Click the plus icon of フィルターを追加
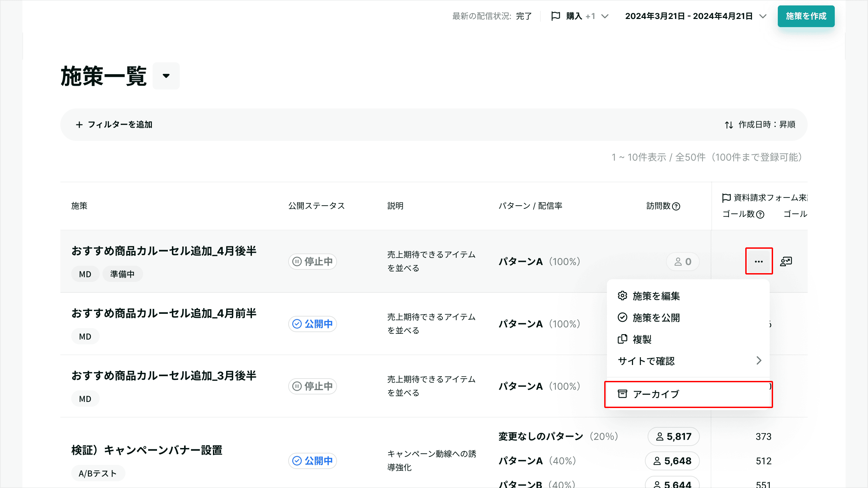This screenshot has width=868, height=488. click(x=79, y=125)
